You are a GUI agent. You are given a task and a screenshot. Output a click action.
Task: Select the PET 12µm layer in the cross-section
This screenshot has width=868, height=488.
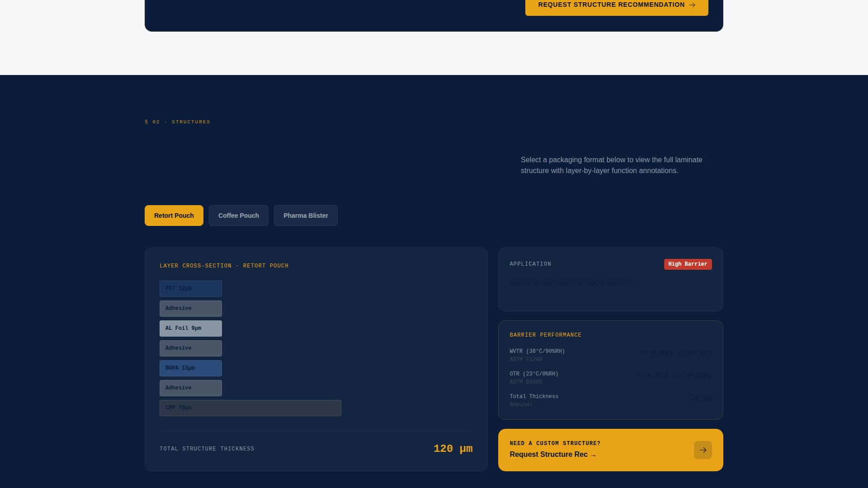click(190, 288)
